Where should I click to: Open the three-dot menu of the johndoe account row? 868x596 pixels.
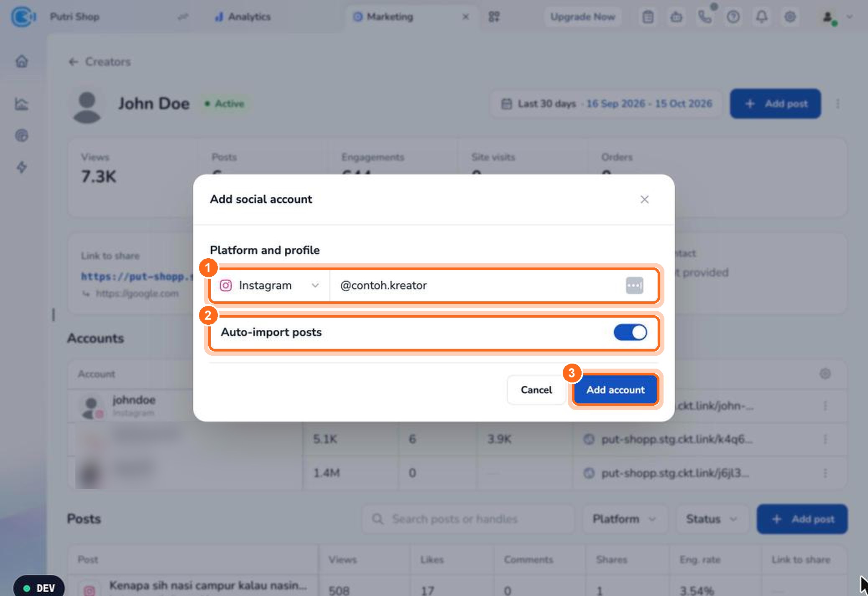825,405
